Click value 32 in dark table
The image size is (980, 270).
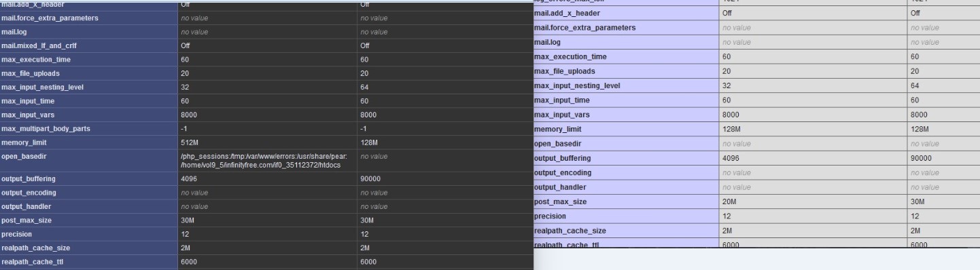[185, 88]
